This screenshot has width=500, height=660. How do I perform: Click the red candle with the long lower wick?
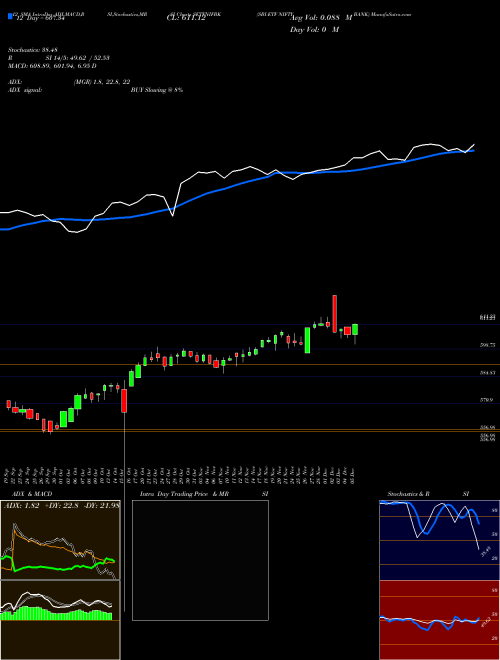pos(124,401)
